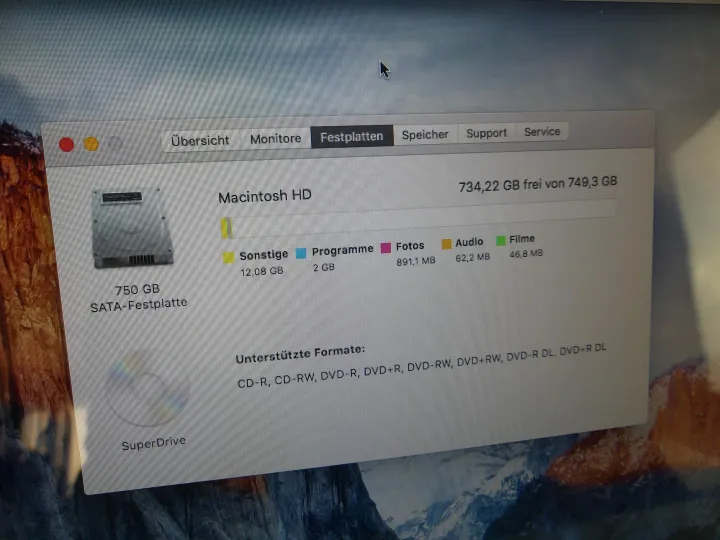Select the Festplatten tab

click(351, 137)
